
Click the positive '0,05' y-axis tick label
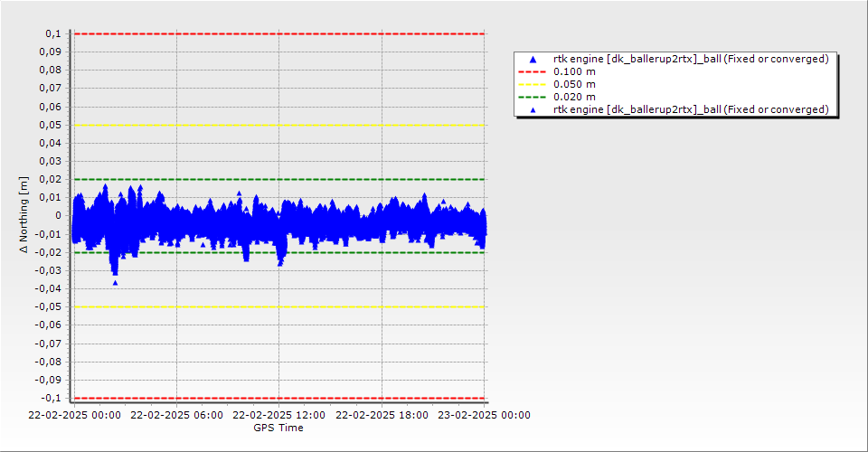pyautogui.click(x=51, y=125)
